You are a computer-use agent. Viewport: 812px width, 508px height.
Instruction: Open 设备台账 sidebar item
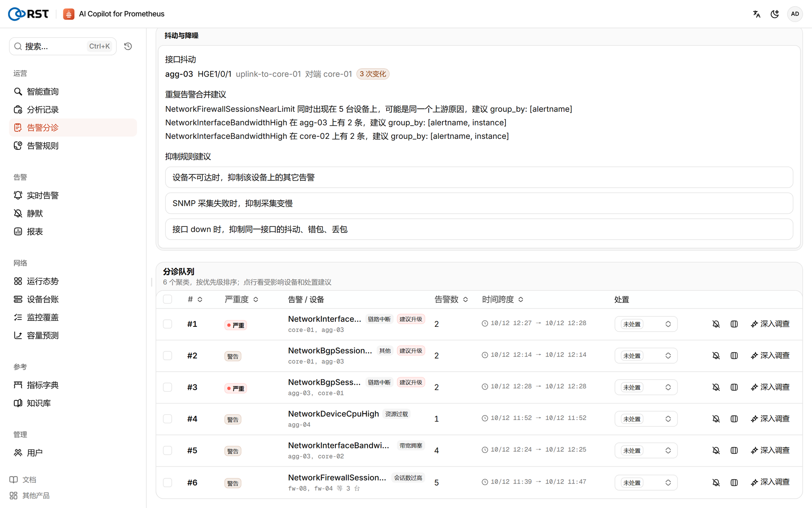pyautogui.click(x=73, y=299)
